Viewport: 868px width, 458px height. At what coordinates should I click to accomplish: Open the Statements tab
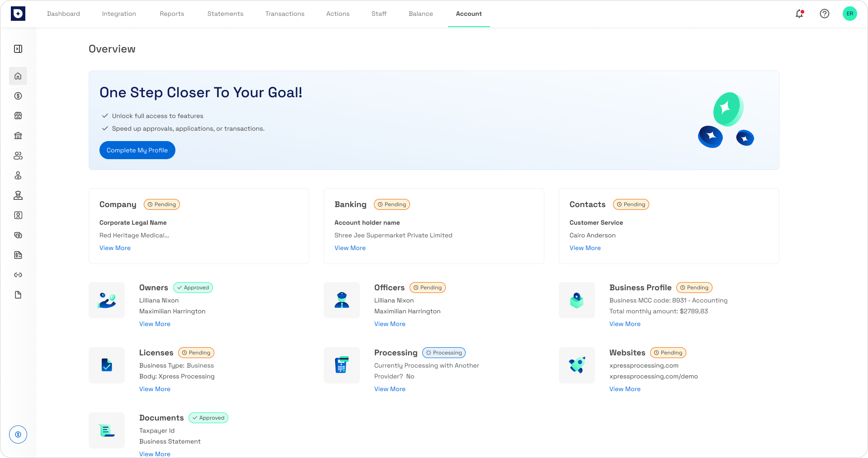click(x=225, y=14)
